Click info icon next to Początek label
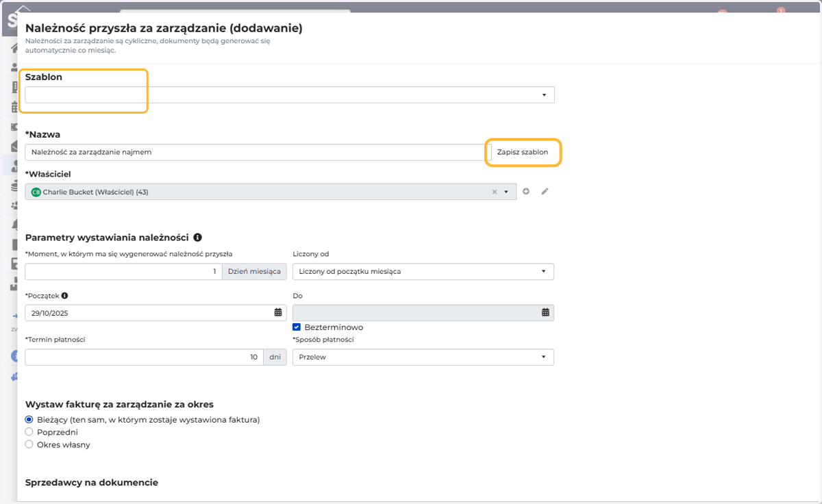 coord(65,296)
